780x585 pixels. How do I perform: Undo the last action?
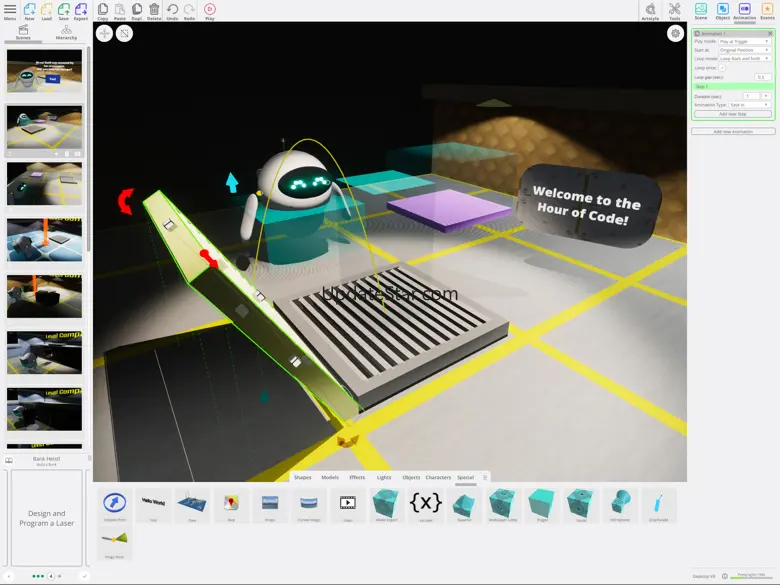[x=172, y=11]
